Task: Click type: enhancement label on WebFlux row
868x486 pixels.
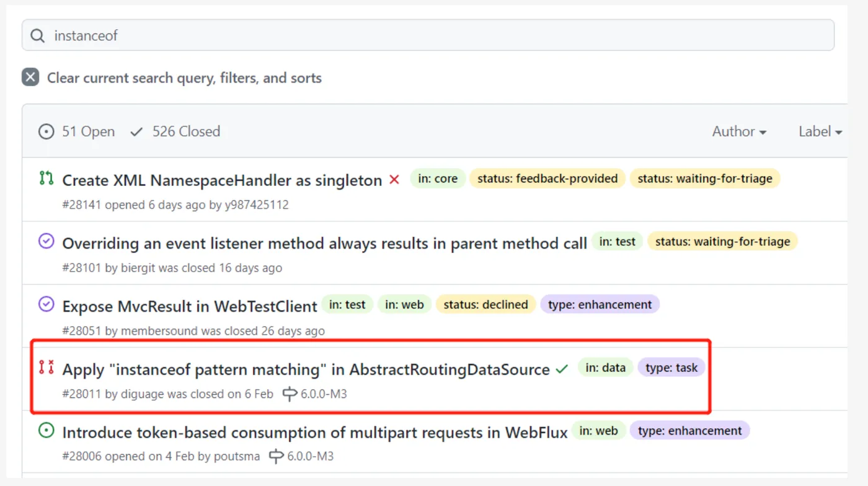Action: [690, 431]
